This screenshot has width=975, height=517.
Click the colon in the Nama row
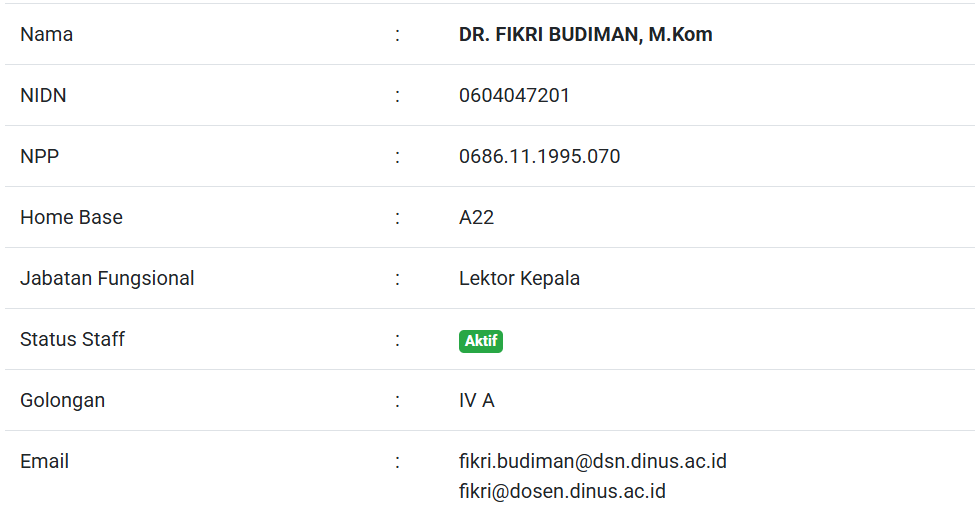(397, 34)
